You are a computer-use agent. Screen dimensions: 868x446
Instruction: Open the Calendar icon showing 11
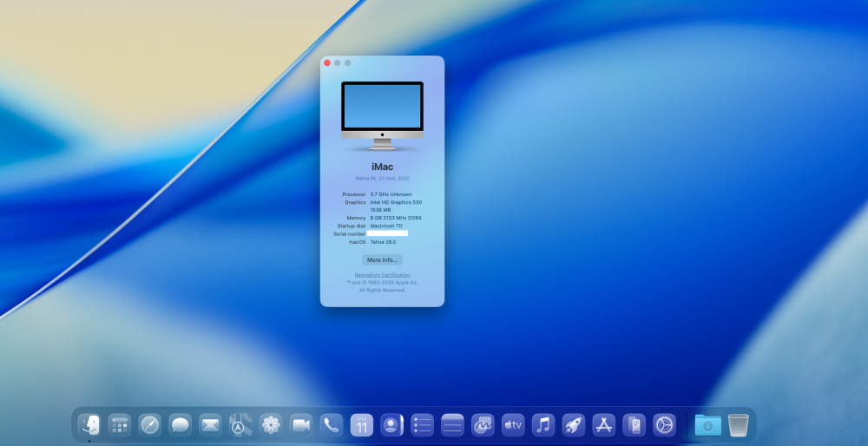(362, 425)
